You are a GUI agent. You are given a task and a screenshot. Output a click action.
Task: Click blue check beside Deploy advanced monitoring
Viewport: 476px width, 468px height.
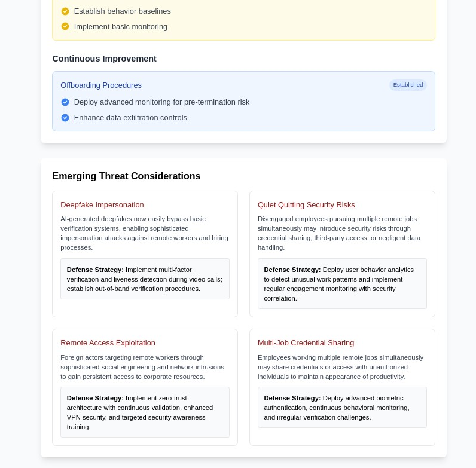click(65, 102)
